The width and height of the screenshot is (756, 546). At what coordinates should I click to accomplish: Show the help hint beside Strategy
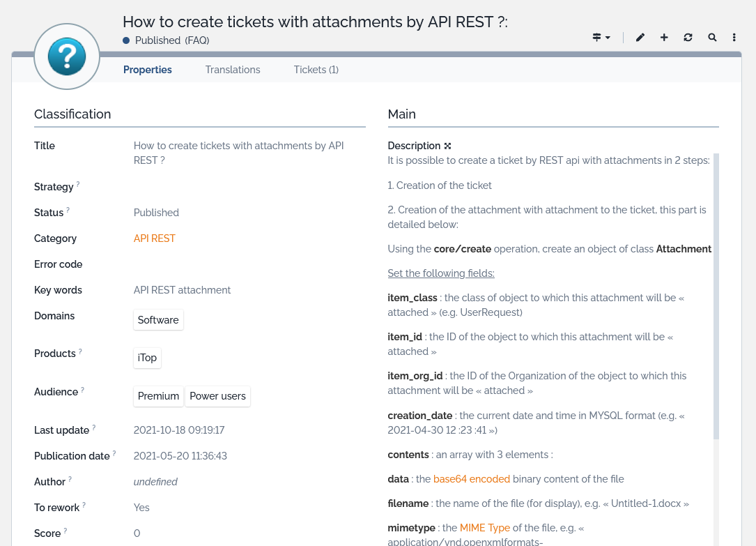point(78,185)
